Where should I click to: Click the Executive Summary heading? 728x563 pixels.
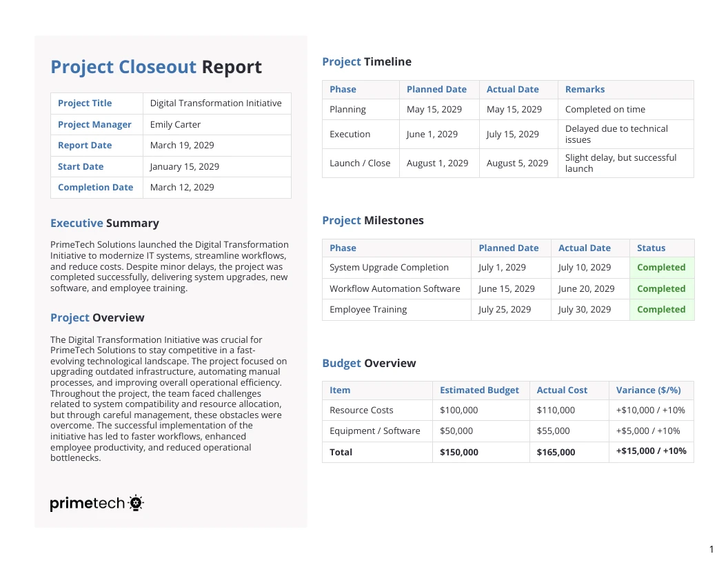104,223
